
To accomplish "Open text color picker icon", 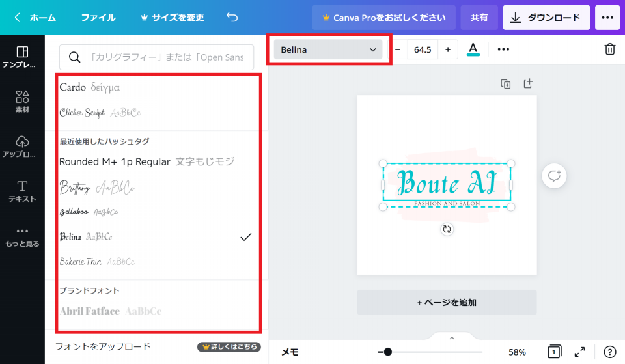I will point(473,49).
